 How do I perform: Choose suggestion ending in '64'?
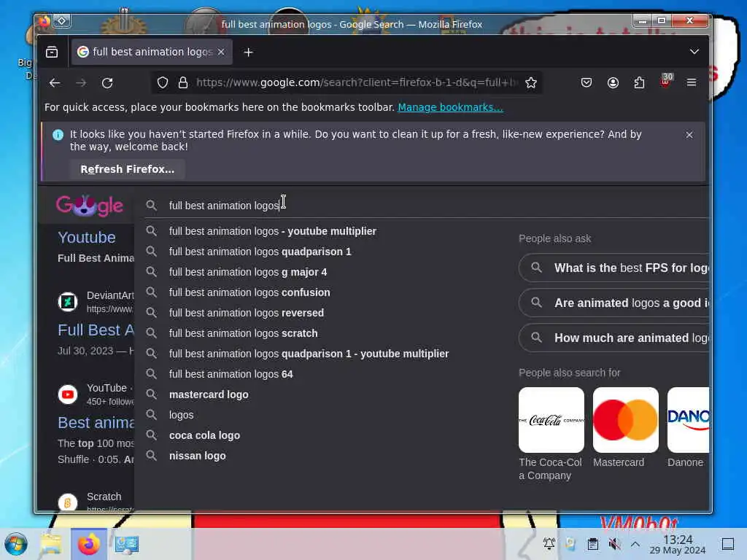[231, 375]
